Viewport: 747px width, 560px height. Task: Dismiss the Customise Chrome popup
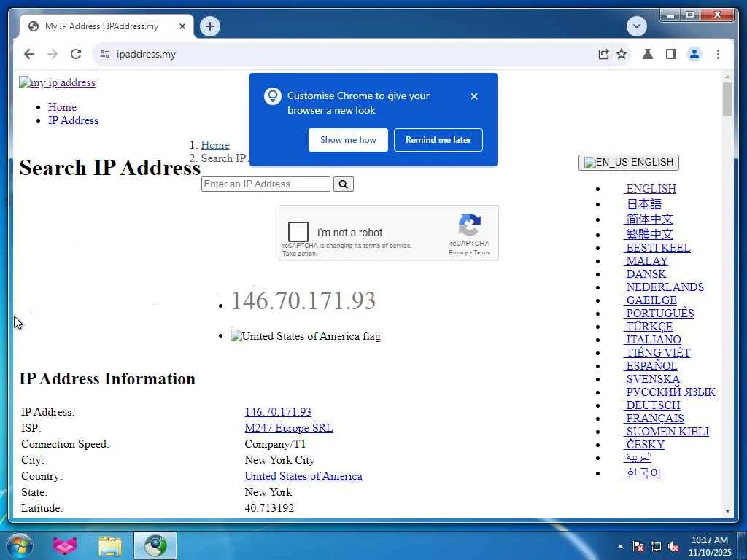(473, 96)
